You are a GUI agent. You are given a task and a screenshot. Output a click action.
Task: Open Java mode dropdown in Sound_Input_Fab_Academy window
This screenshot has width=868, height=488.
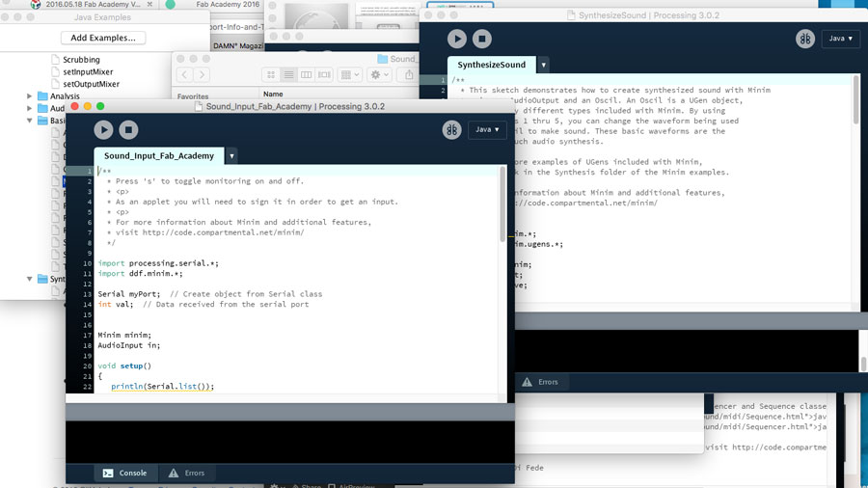[487, 129]
